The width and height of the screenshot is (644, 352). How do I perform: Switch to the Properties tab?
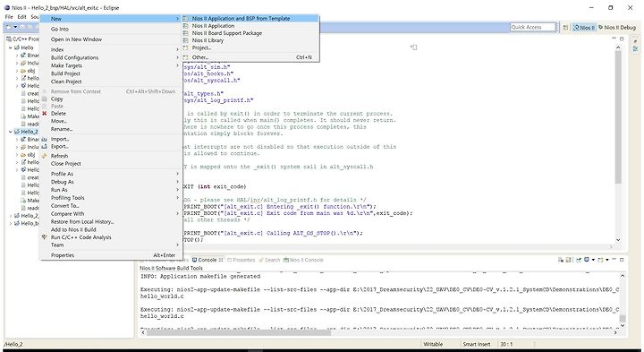coord(241,260)
